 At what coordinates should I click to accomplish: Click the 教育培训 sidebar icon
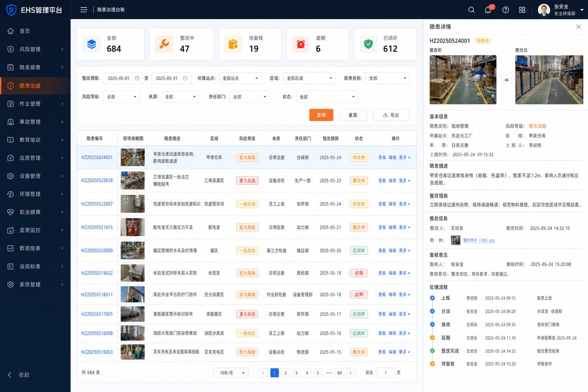(11, 140)
